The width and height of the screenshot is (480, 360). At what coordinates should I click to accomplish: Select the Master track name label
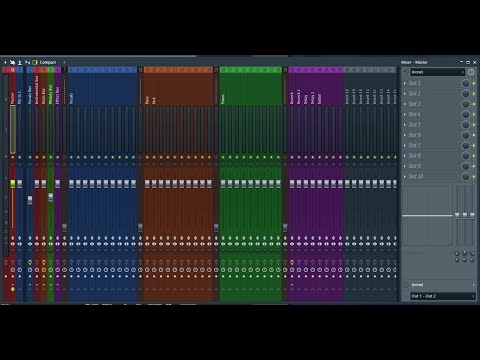click(13, 98)
